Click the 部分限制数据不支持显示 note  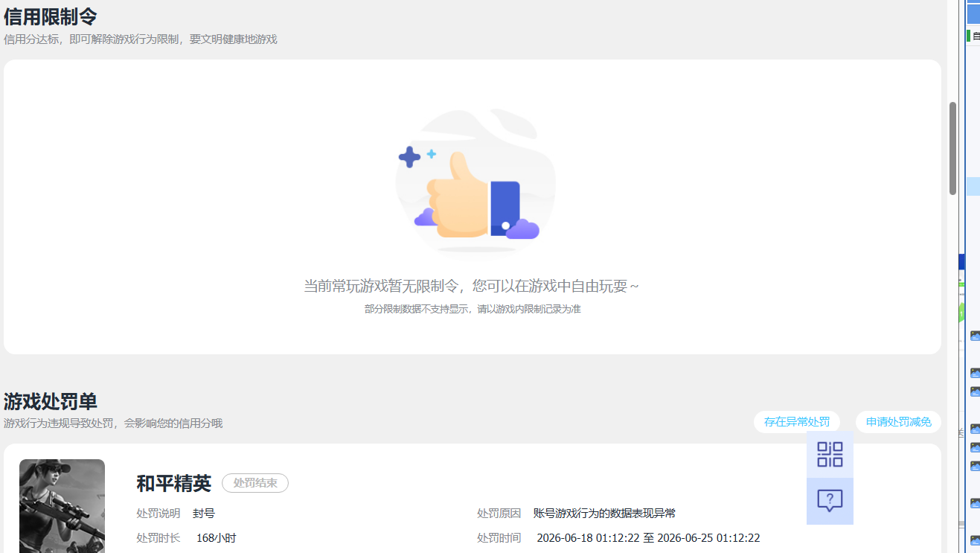(473, 309)
